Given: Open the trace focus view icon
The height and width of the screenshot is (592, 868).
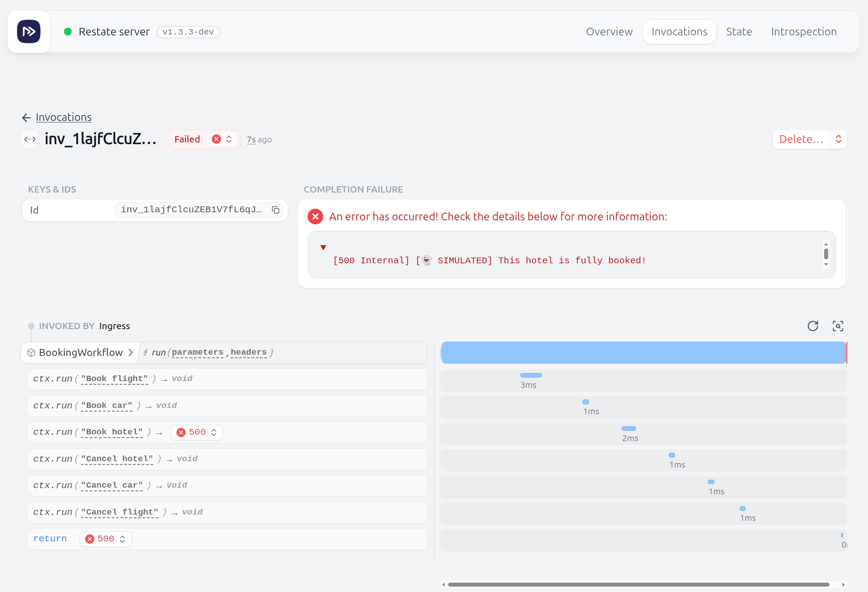Looking at the screenshot, I should pos(838,326).
